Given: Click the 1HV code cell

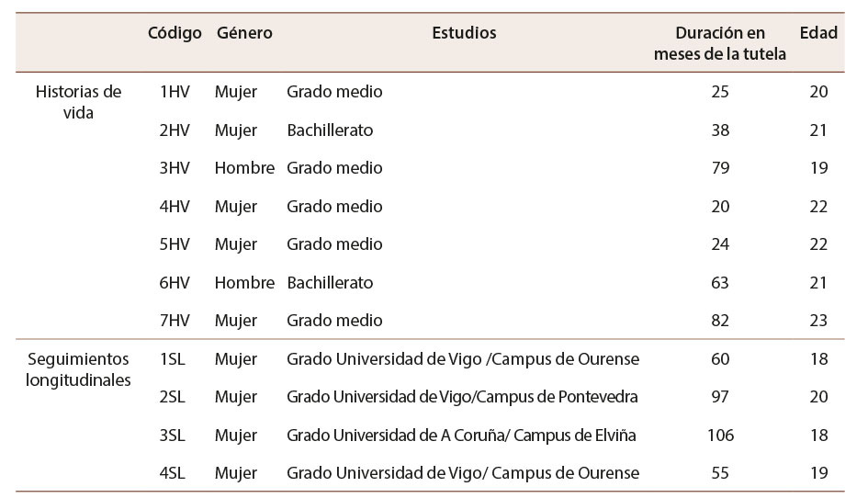Looking at the screenshot, I should click(174, 92).
